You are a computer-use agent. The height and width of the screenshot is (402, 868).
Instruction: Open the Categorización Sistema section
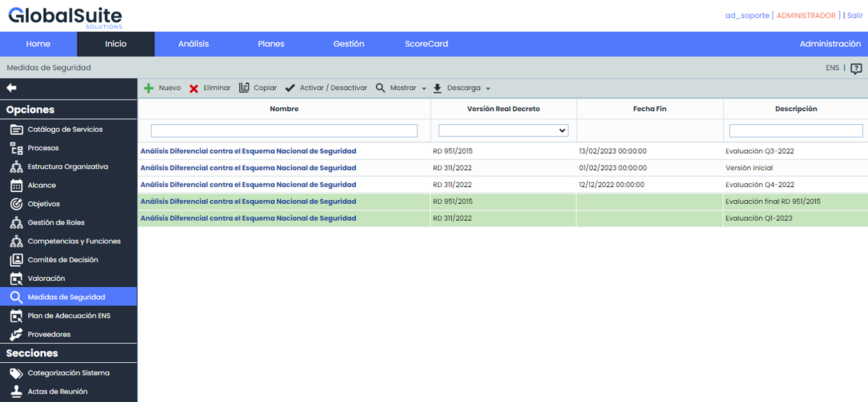pos(68,373)
